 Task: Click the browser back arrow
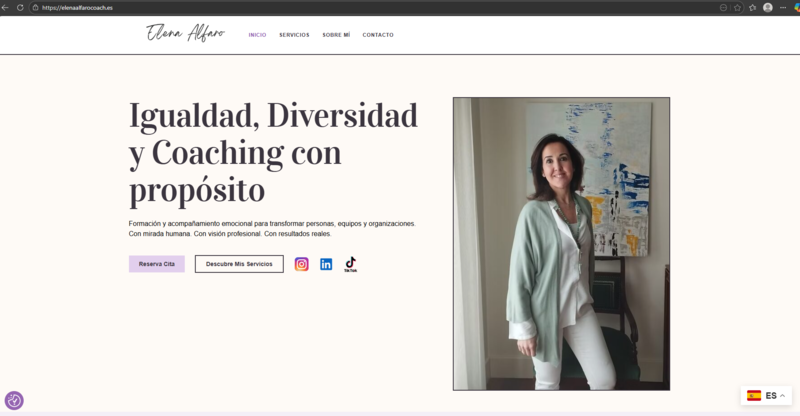pos(6,7)
